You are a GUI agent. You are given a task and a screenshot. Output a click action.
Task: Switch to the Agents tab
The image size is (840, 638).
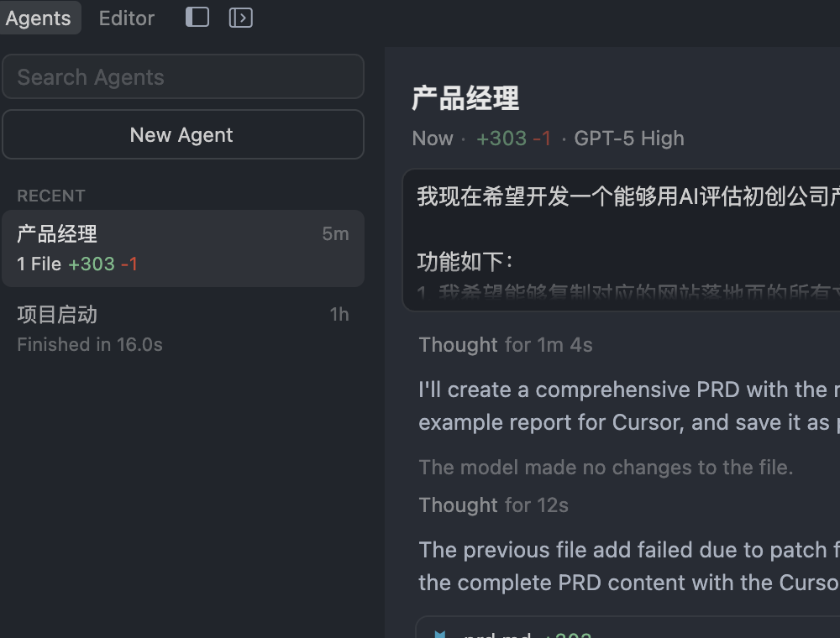click(x=39, y=18)
